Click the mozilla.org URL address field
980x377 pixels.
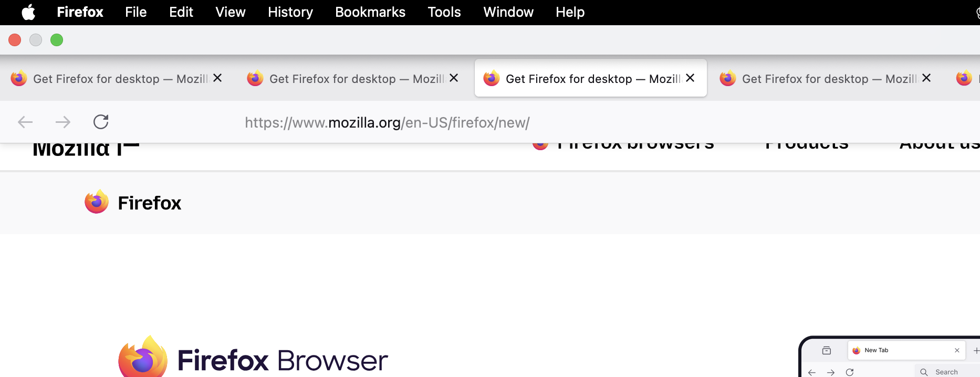click(x=387, y=122)
